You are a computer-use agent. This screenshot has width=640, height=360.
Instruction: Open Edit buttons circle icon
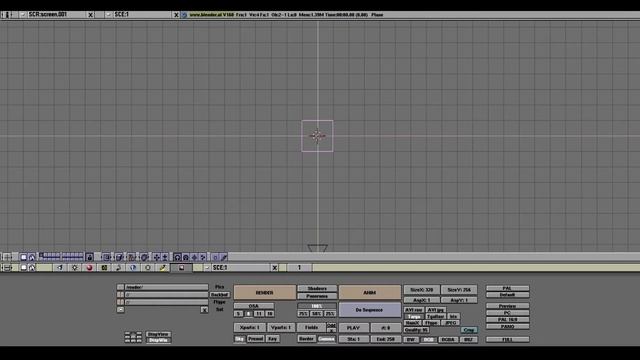coord(148,268)
